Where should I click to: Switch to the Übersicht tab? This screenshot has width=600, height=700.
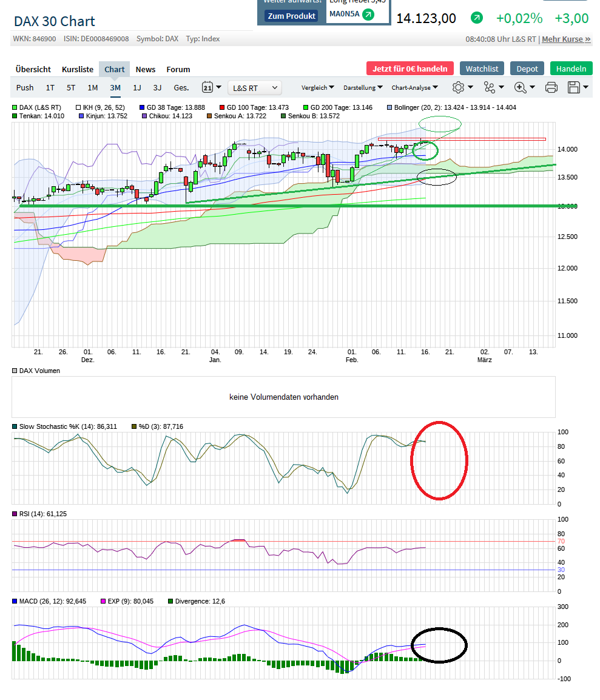33,69
